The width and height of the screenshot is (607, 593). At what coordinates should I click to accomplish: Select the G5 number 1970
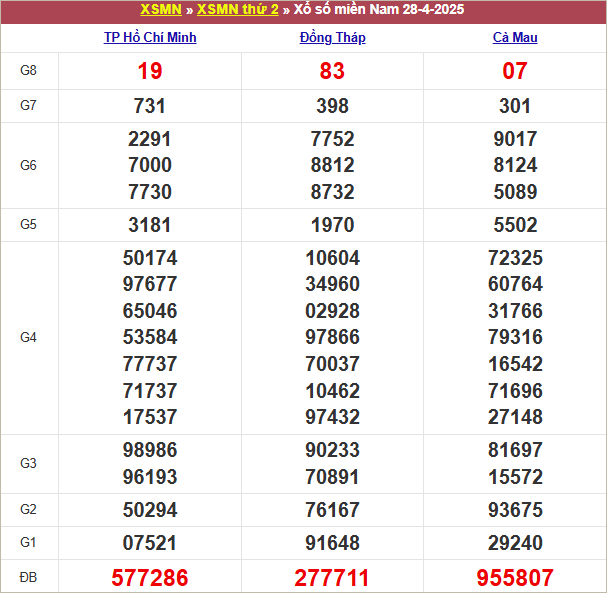click(332, 225)
